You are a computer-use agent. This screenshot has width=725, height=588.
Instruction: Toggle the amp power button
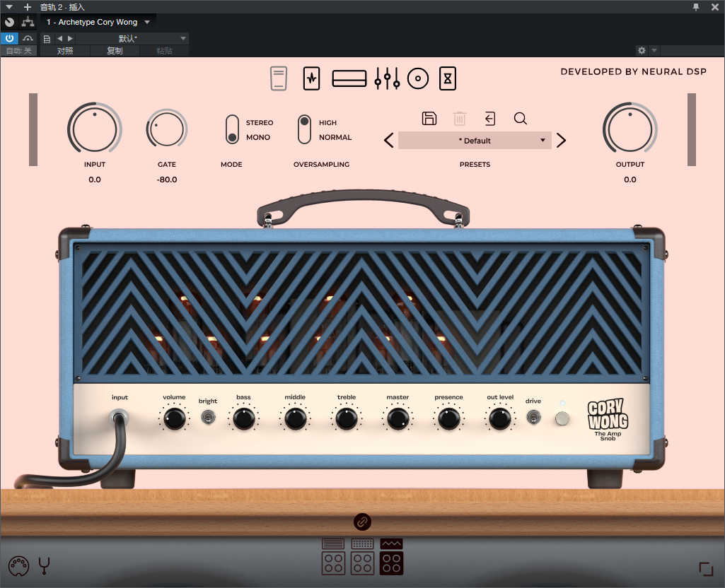(x=562, y=419)
